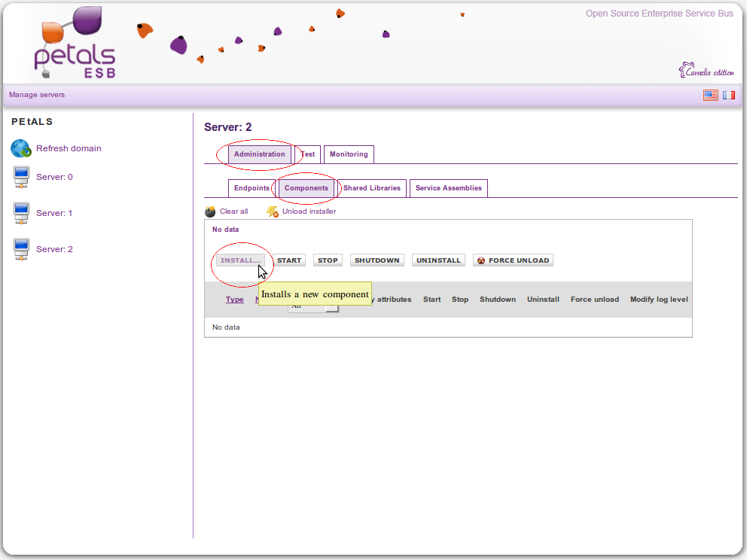Open the Service Assemblies sub-tab
Screen dimensions: 747x560
[448, 188]
